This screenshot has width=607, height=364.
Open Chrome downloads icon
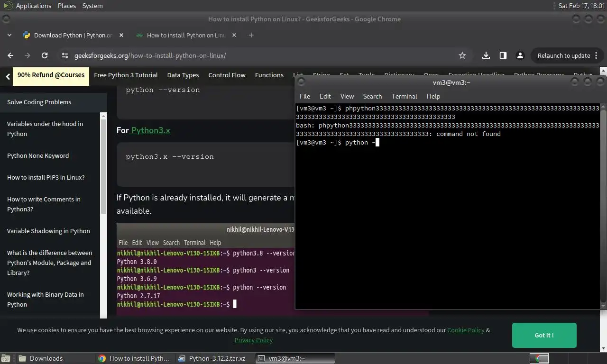click(486, 55)
